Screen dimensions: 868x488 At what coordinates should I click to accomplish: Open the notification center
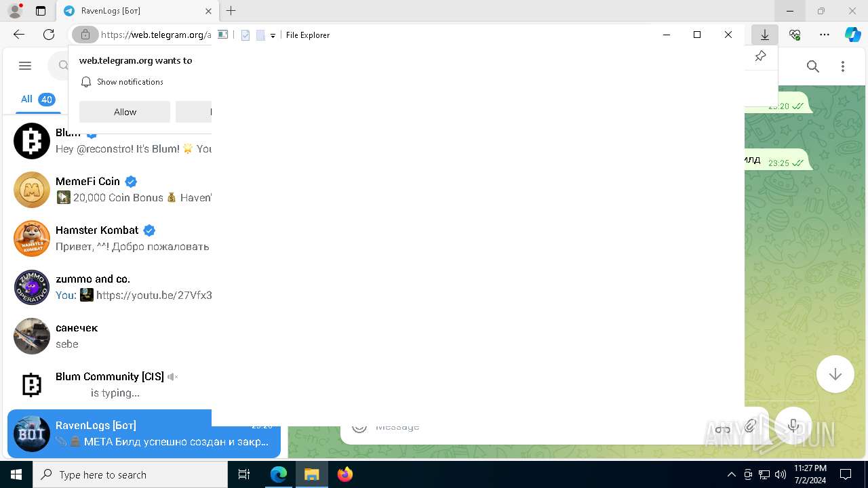click(x=846, y=474)
